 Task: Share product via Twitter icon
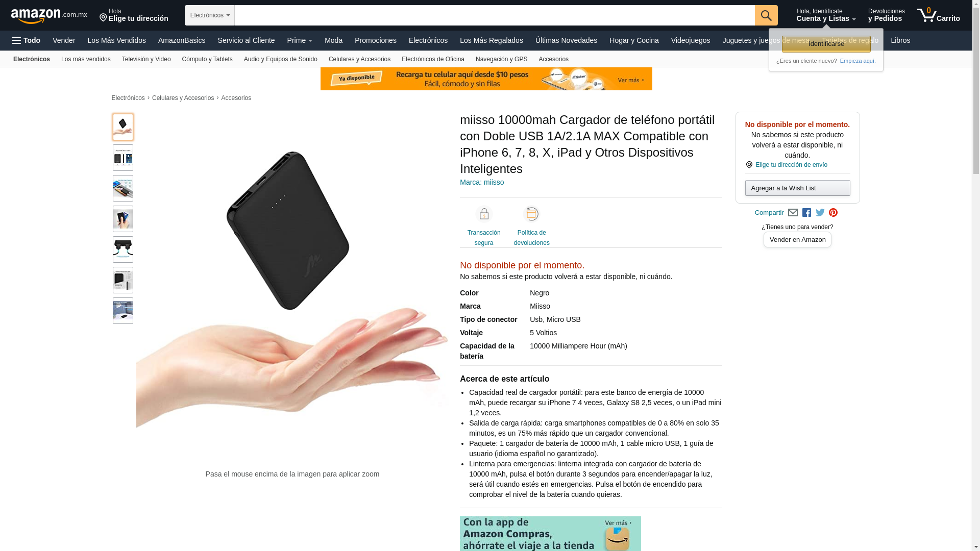[x=820, y=213]
